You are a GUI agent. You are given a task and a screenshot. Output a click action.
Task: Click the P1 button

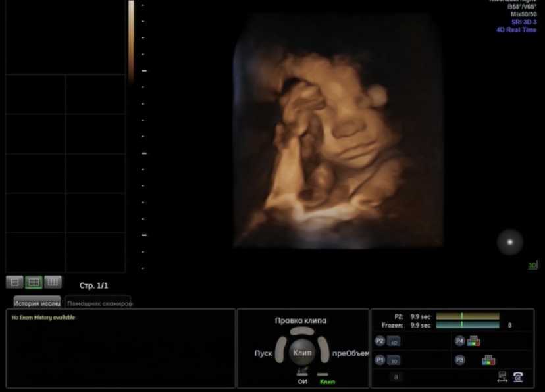380,360
